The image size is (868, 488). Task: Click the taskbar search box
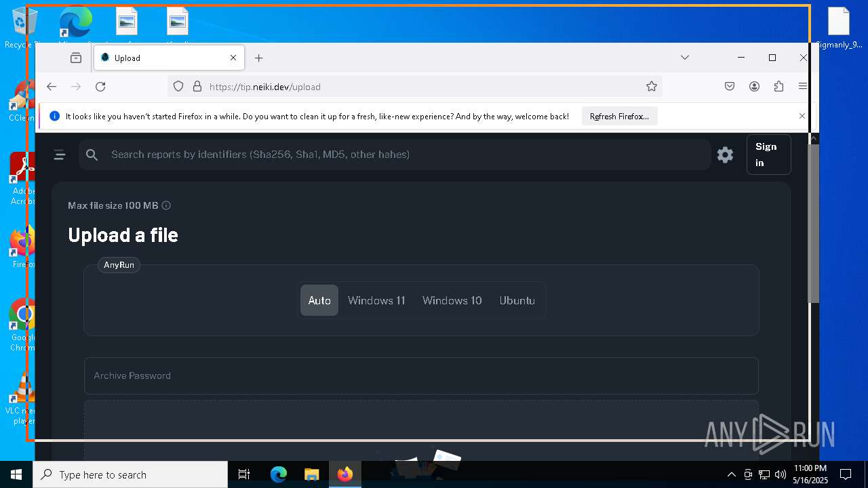[x=130, y=474]
